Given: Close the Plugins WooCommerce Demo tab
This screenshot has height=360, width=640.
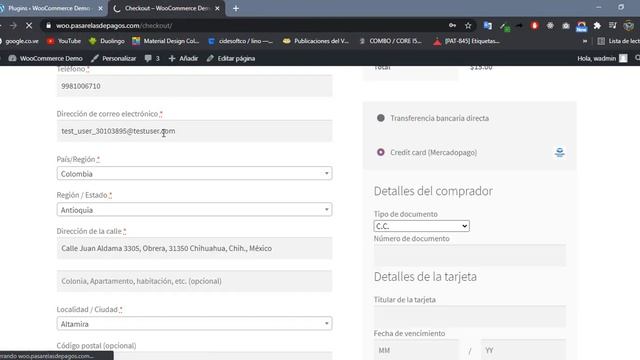Looking at the screenshot, I should pyautogui.click(x=100, y=8).
